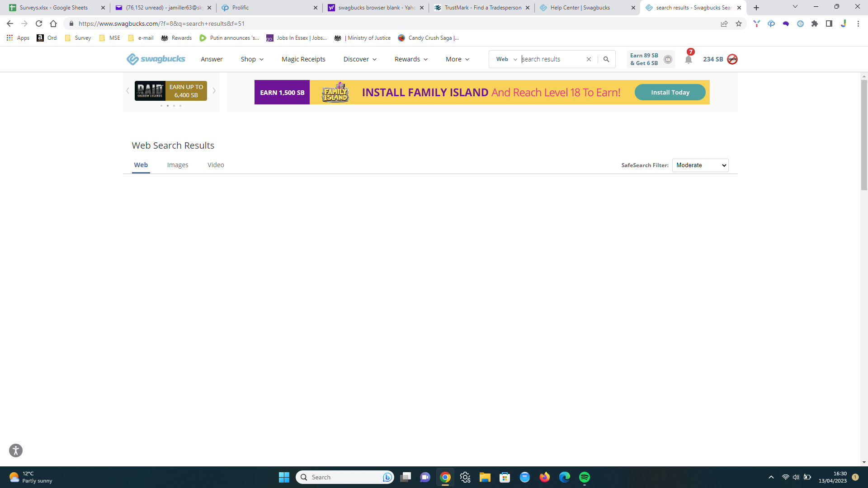Open the MSE bookmark folder
This screenshot has width=868, height=488.
click(x=110, y=38)
